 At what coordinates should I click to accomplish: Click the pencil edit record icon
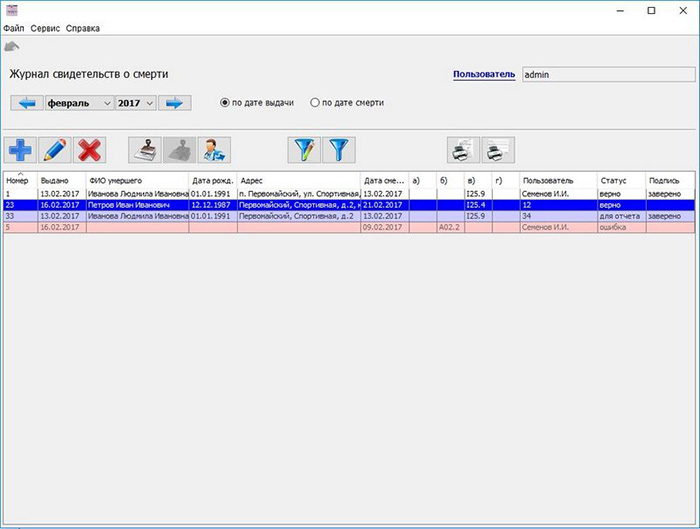(55, 150)
